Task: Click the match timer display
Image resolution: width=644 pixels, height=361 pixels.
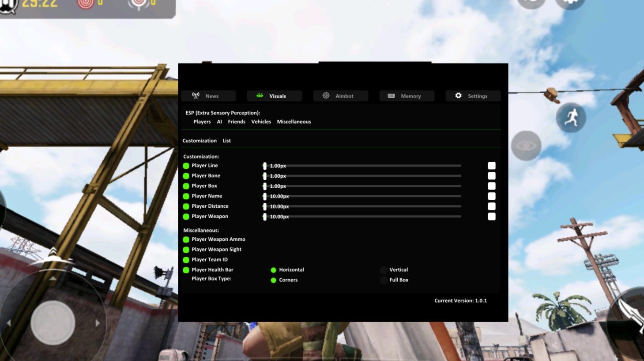Action: coord(39,4)
